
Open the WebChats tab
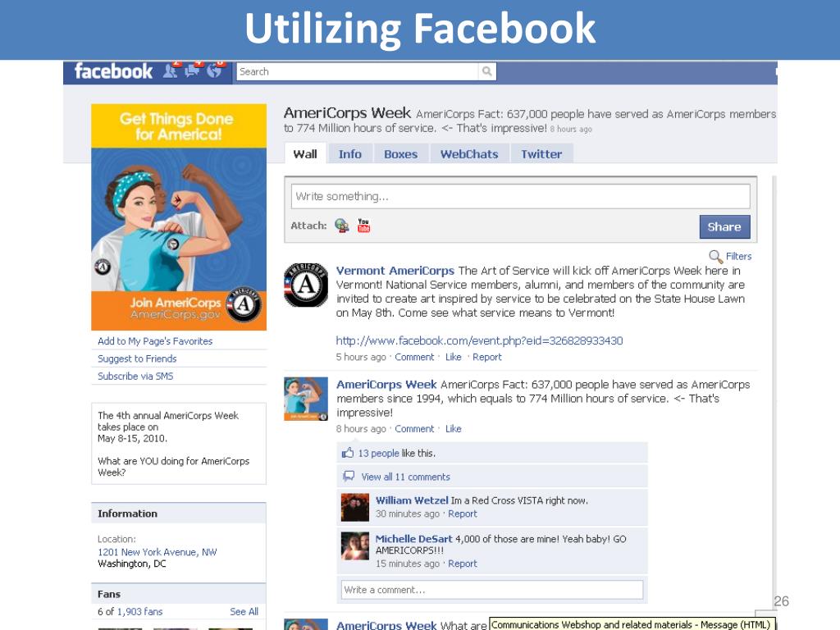pyautogui.click(x=469, y=154)
